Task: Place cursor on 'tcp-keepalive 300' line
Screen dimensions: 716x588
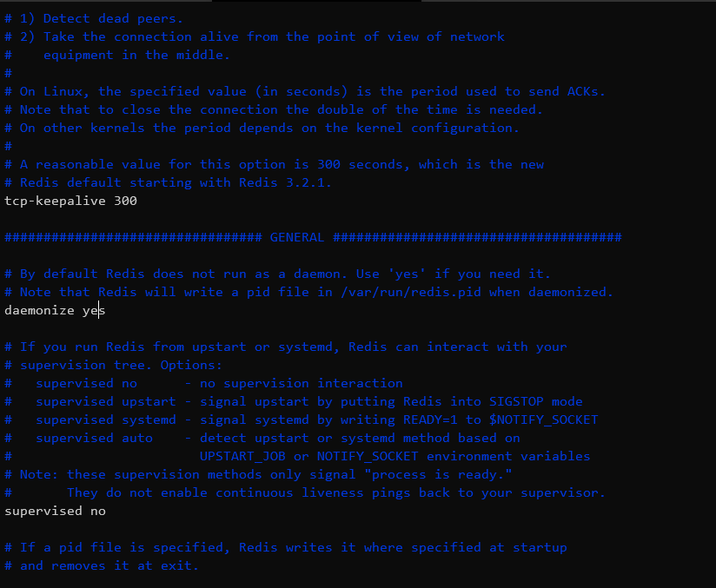Action: 70,201
